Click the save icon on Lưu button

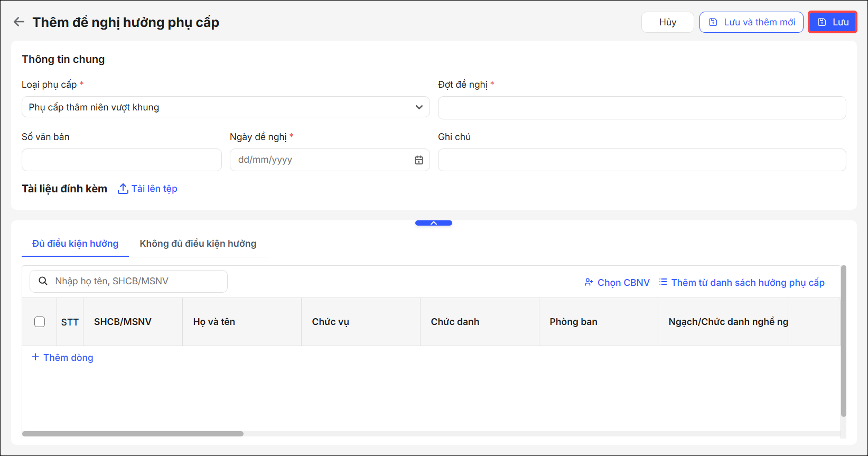(822, 22)
